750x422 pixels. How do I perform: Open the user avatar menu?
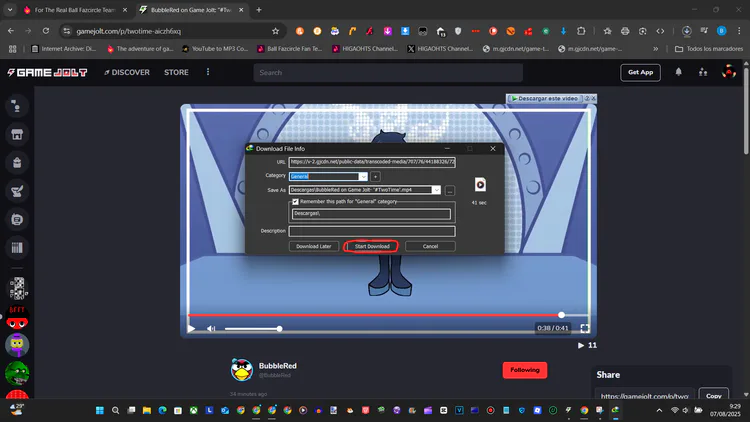728,72
